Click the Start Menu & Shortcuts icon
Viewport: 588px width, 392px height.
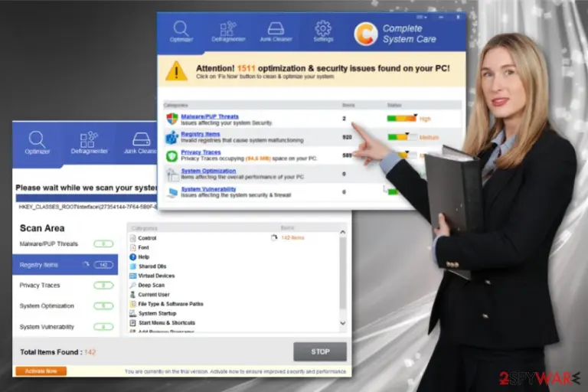pos(132,322)
